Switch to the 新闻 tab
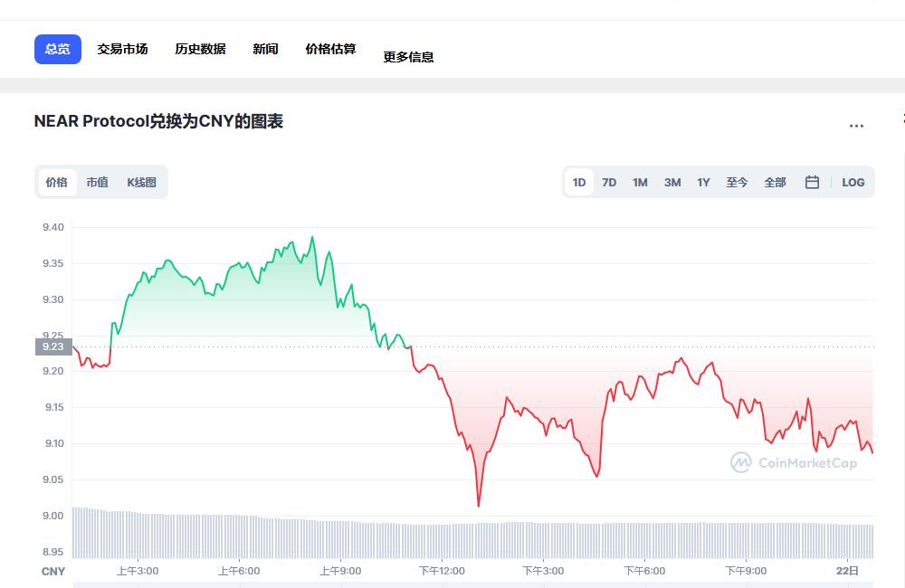905x588 pixels. point(265,49)
